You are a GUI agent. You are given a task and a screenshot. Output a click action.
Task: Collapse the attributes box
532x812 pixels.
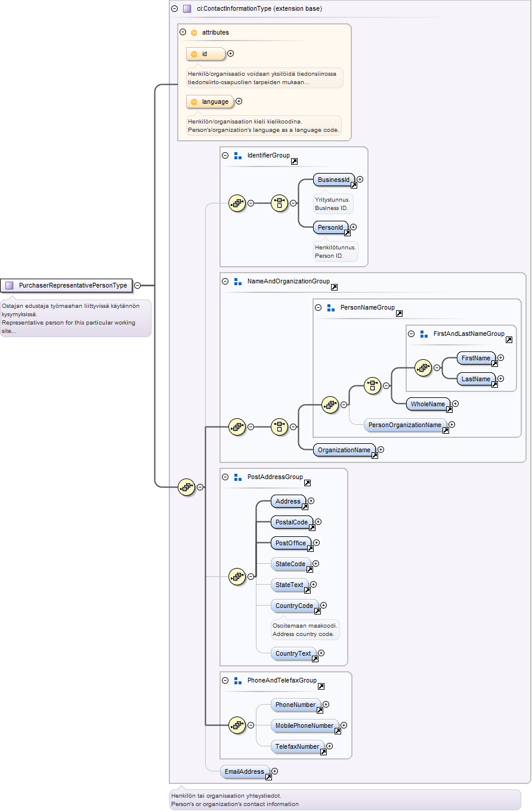(x=183, y=32)
